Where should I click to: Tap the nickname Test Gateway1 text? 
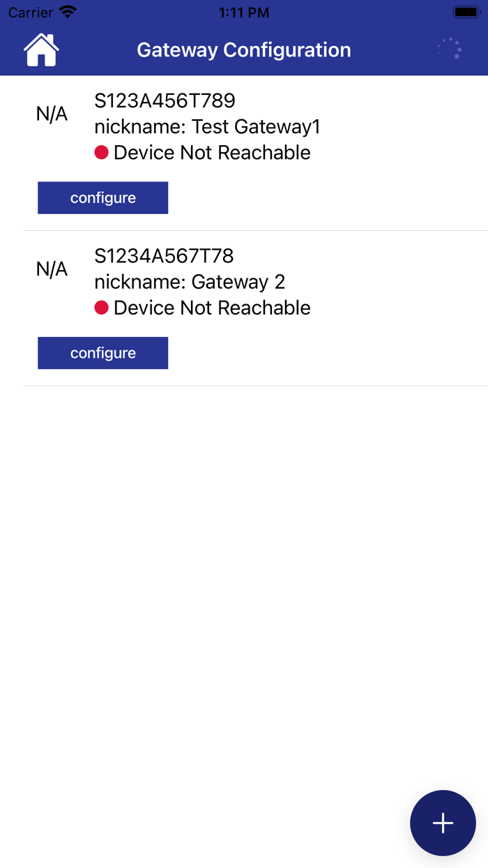click(x=207, y=126)
